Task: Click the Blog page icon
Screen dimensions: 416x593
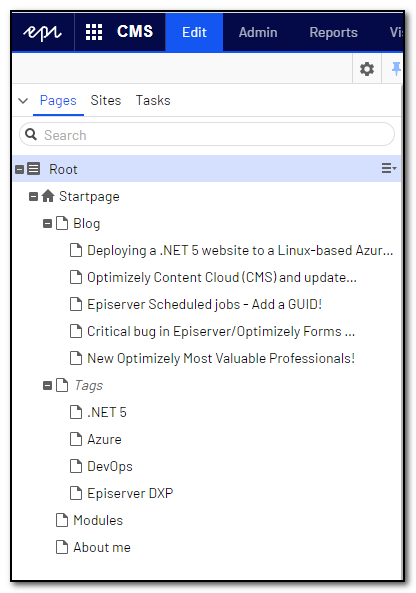Action: (62, 223)
